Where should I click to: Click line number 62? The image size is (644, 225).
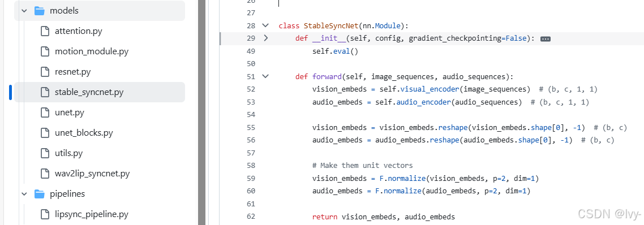click(251, 217)
